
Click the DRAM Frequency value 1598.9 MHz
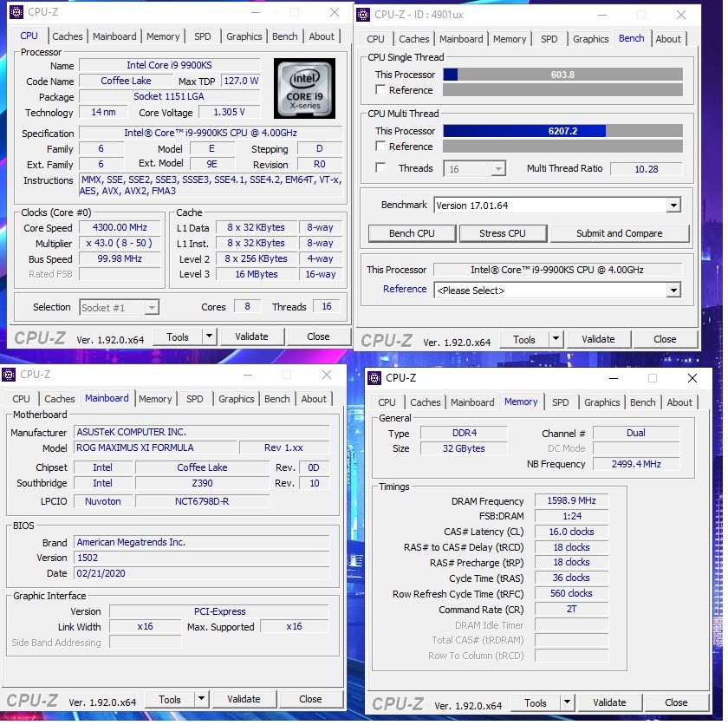click(571, 500)
